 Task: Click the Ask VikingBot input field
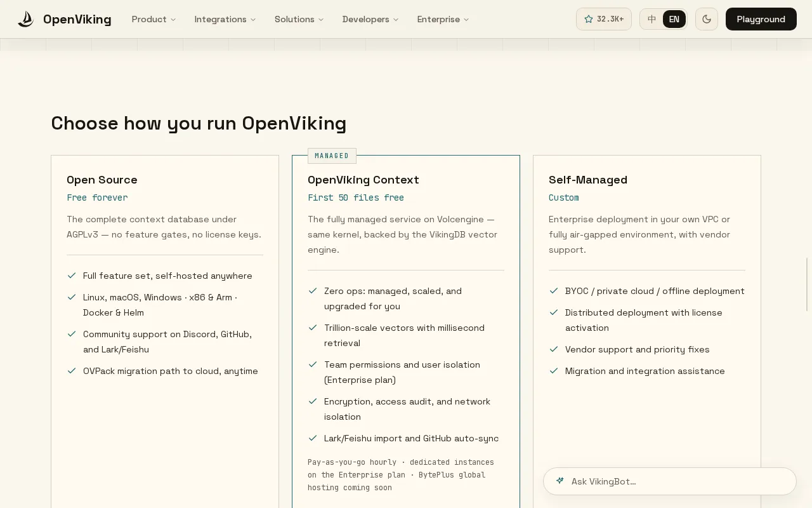pos(670,481)
